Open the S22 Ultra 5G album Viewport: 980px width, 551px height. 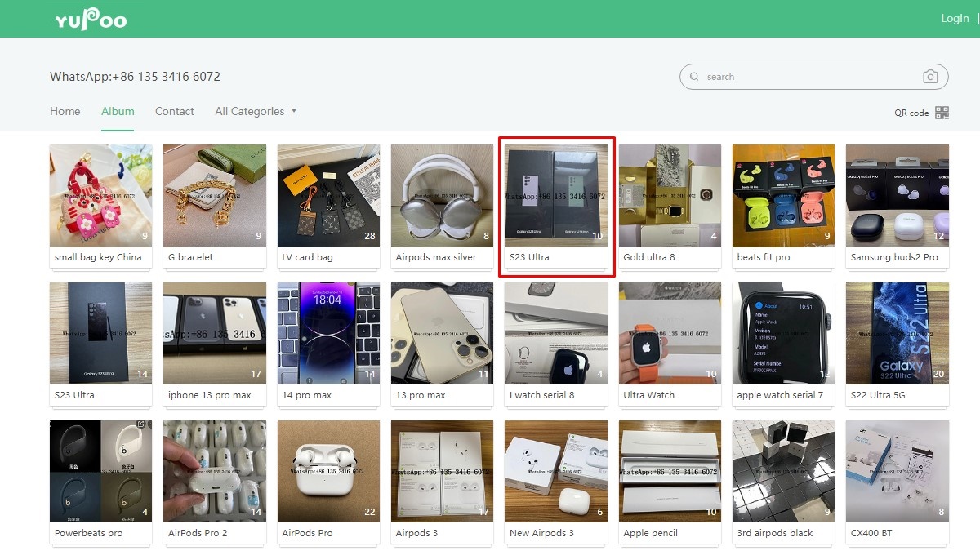coord(897,333)
